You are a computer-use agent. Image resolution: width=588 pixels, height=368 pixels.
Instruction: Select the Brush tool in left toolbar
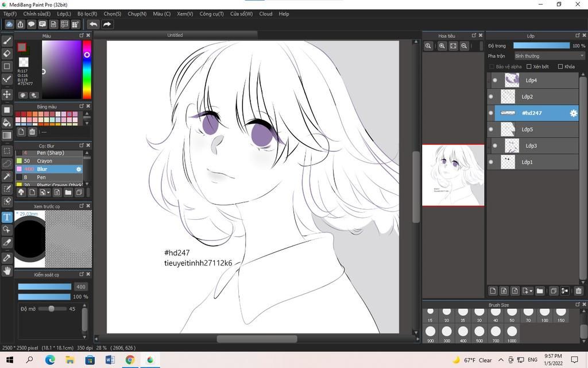(7, 41)
